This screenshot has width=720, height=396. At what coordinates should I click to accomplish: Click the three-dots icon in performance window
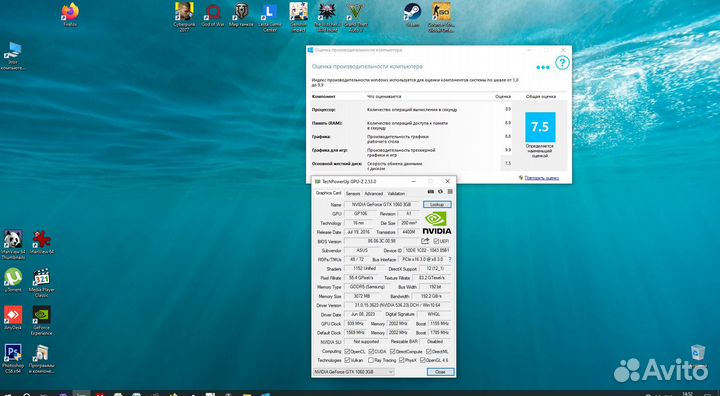543,68
